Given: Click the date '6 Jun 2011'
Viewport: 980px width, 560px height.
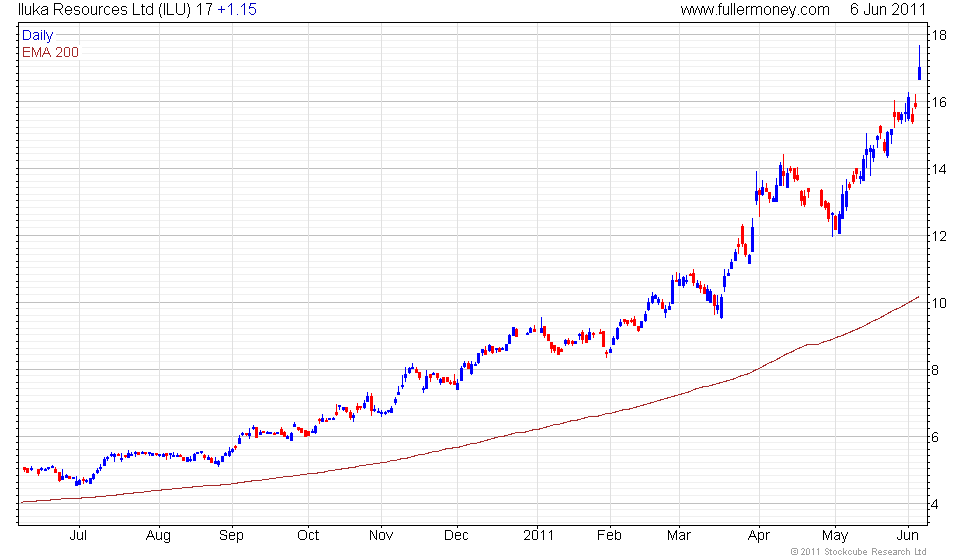Looking at the screenshot, I should point(888,10).
